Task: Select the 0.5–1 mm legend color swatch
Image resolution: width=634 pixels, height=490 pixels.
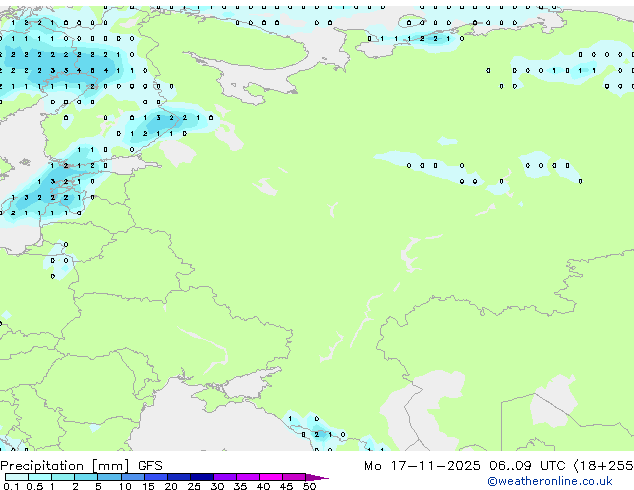Action: pyautogui.click(x=40, y=477)
